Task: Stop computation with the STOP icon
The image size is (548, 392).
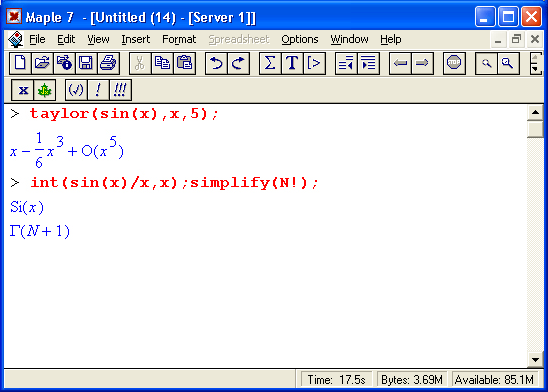Action: pyautogui.click(x=454, y=63)
